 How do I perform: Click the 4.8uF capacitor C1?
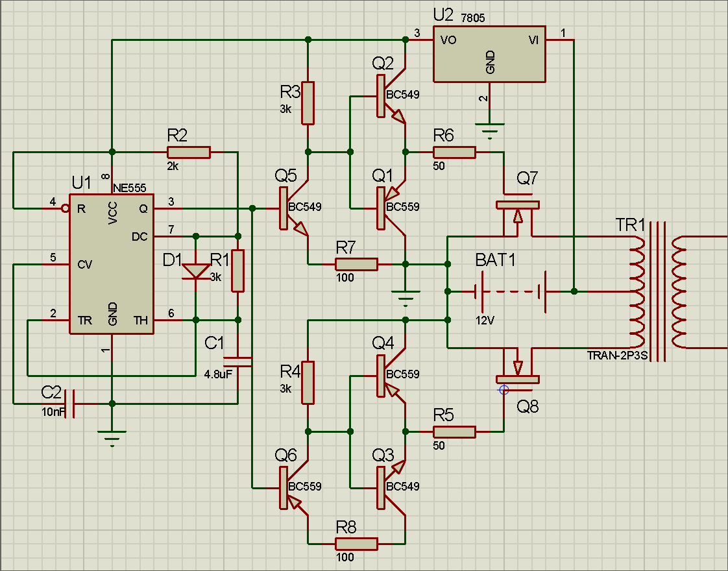[237, 359]
